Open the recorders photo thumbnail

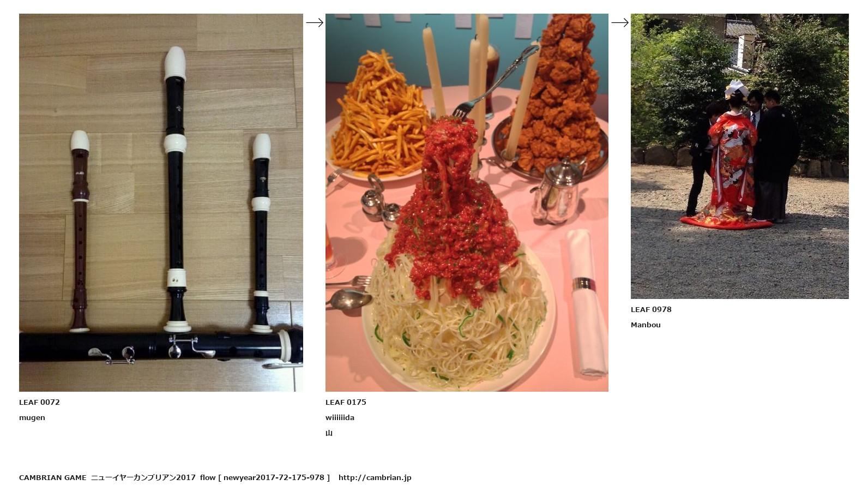[x=161, y=202]
